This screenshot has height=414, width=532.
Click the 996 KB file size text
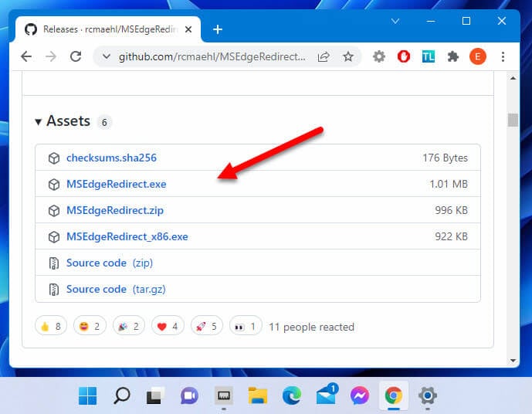point(451,210)
